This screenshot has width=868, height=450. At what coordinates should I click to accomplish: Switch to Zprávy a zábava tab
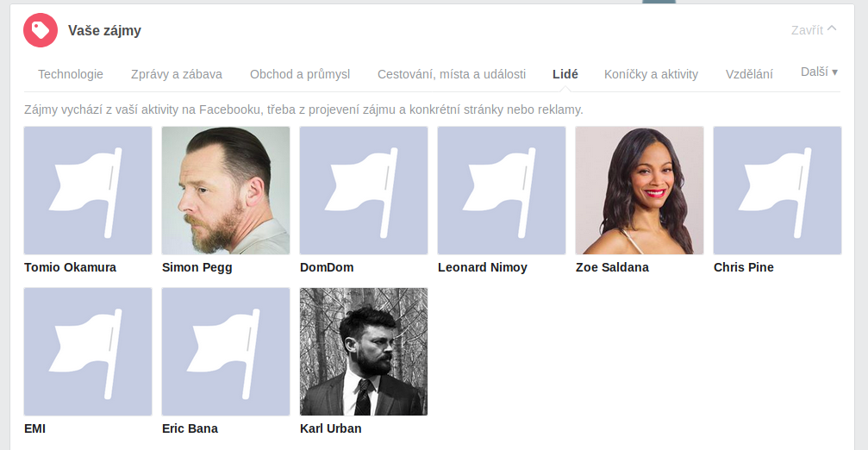177,74
